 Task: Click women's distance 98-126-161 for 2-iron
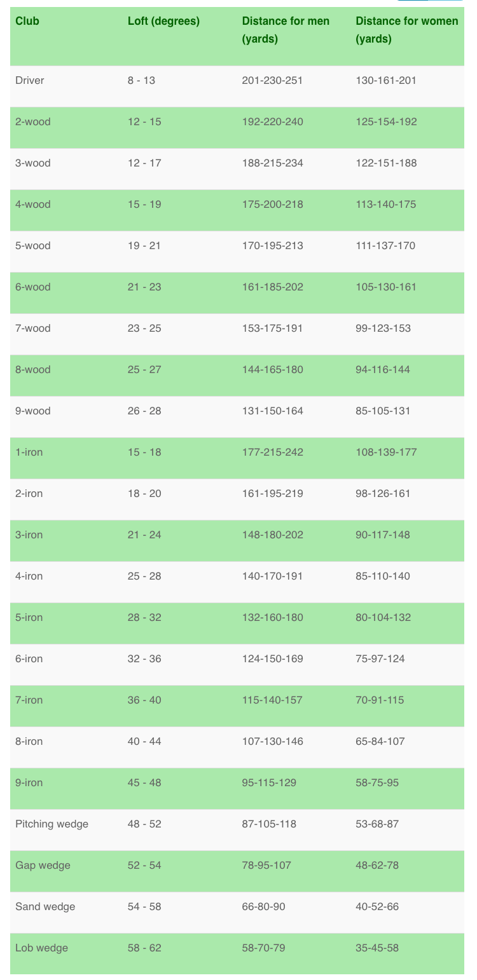[383, 494]
